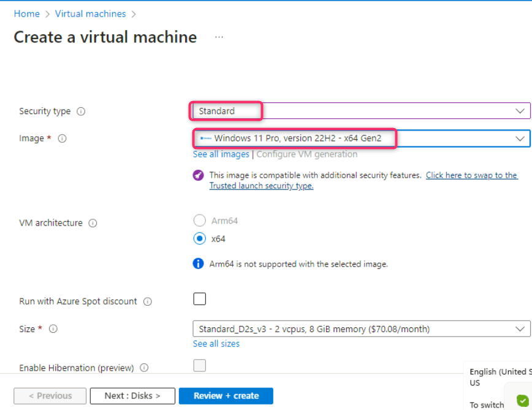
Task: Open the ellipsis menu beside page title
Action: coord(219,37)
